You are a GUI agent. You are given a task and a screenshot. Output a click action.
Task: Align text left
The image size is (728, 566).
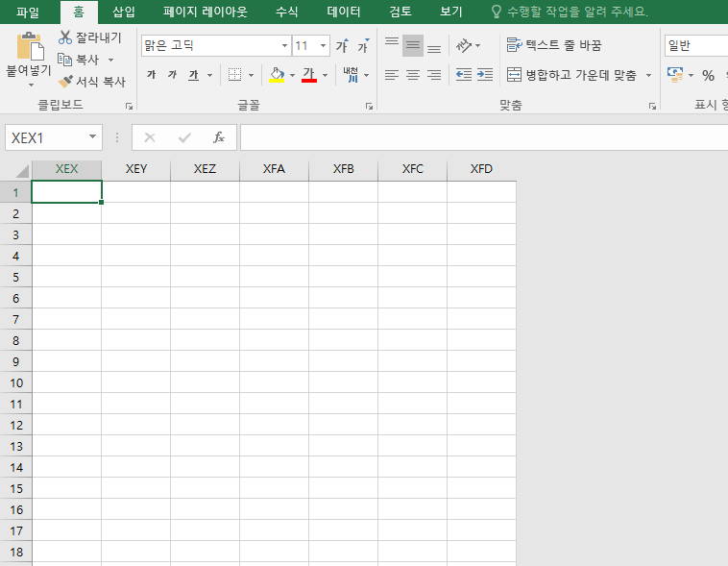[x=392, y=74]
